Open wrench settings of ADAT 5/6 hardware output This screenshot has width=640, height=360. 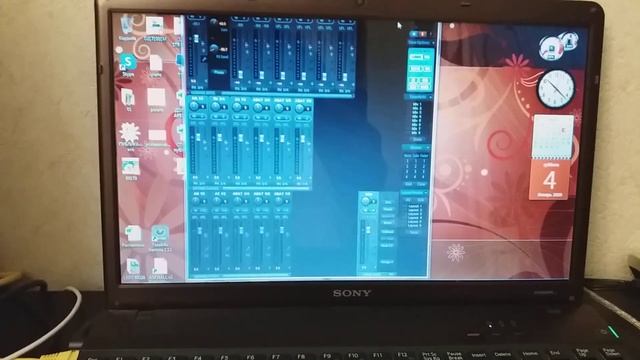(x=268, y=249)
